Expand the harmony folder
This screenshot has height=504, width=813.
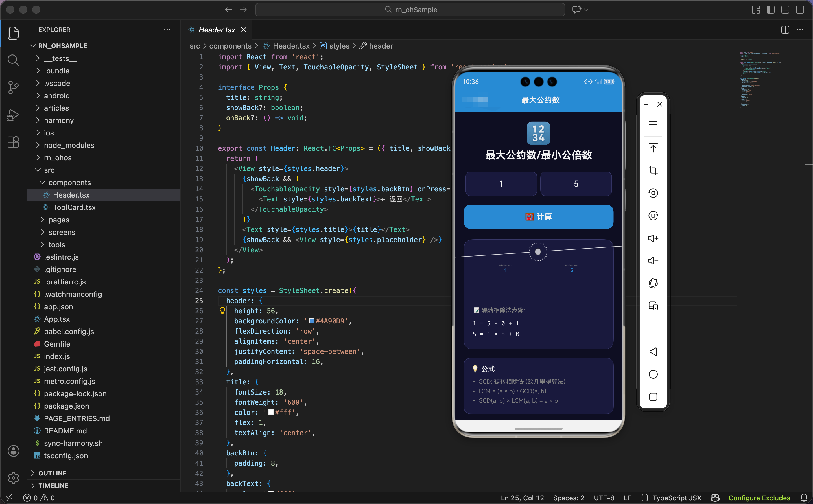[x=59, y=120]
